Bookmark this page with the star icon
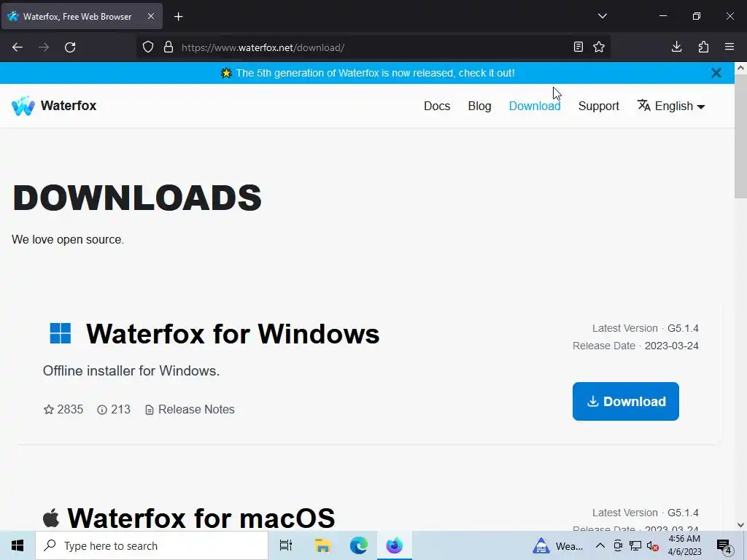Screen dimensions: 747x560 point(599,47)
